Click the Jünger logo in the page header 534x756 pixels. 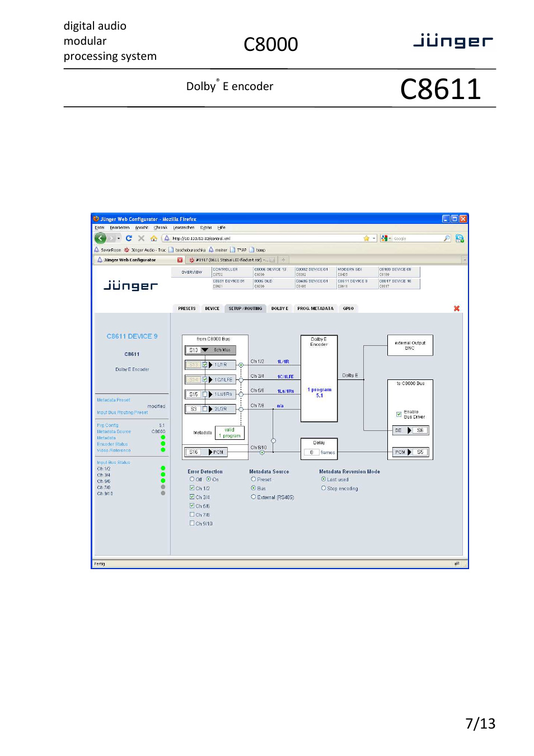[x=130, y=285]
